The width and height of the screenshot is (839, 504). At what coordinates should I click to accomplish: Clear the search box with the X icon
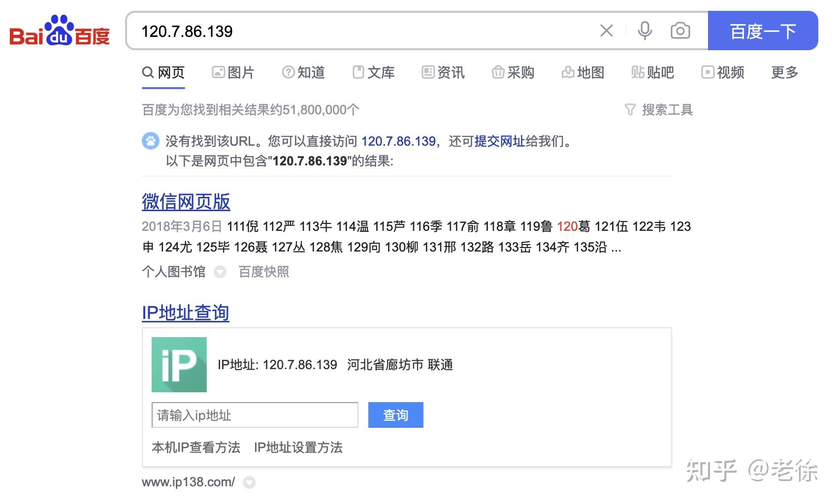(606, 31)
